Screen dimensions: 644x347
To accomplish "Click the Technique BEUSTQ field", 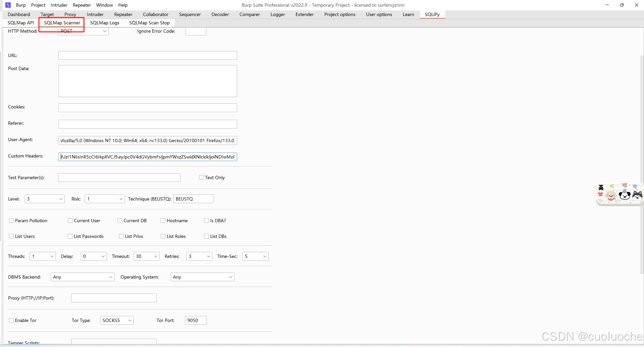I will tap(193, 199).
